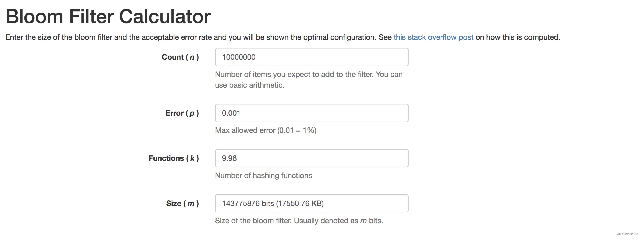The width and height of the screenshot is (644, 241).
Task: Click the Functions (k) label
Action: pos(173,158)
